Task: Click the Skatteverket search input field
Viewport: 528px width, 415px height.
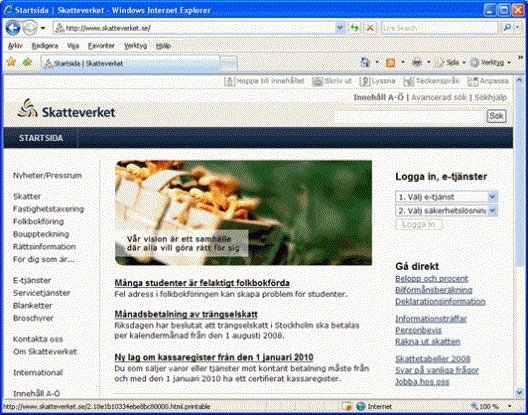Action: tap(409, 117)
